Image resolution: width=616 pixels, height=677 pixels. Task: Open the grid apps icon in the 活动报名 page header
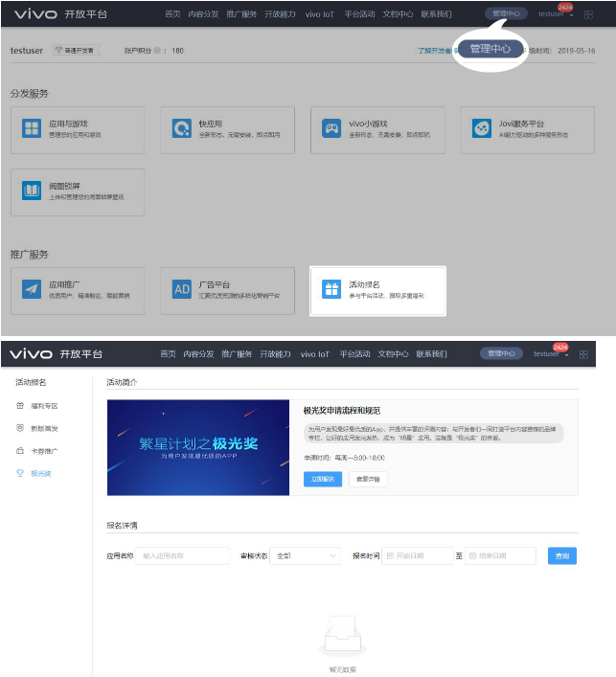(583, 354)
